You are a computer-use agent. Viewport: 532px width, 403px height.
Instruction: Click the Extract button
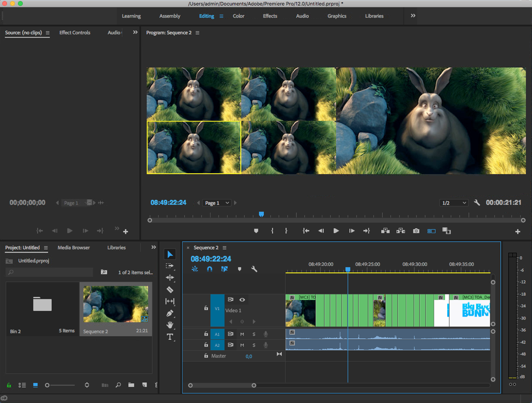[400, 231]
